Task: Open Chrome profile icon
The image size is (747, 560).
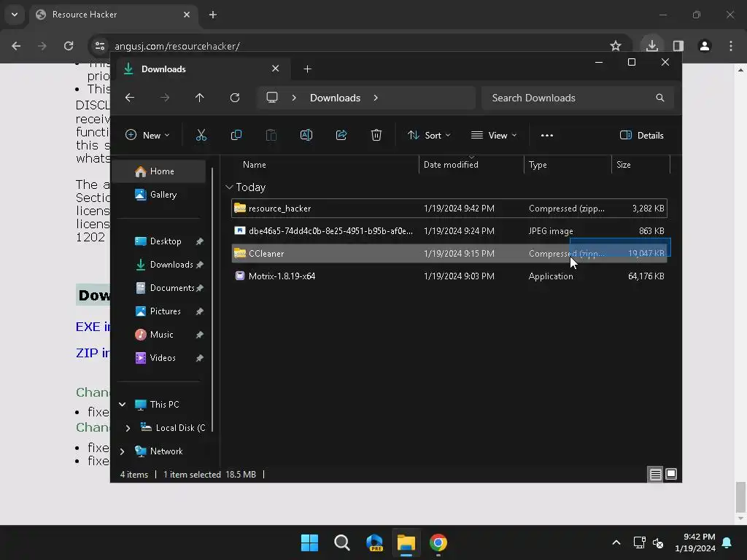Action: click(x=705, y=46)
